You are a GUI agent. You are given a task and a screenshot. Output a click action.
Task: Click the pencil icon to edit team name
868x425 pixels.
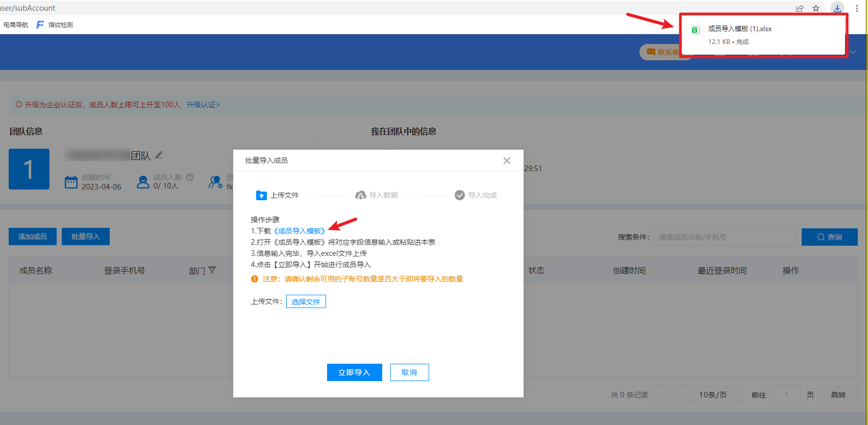[159, 155]
